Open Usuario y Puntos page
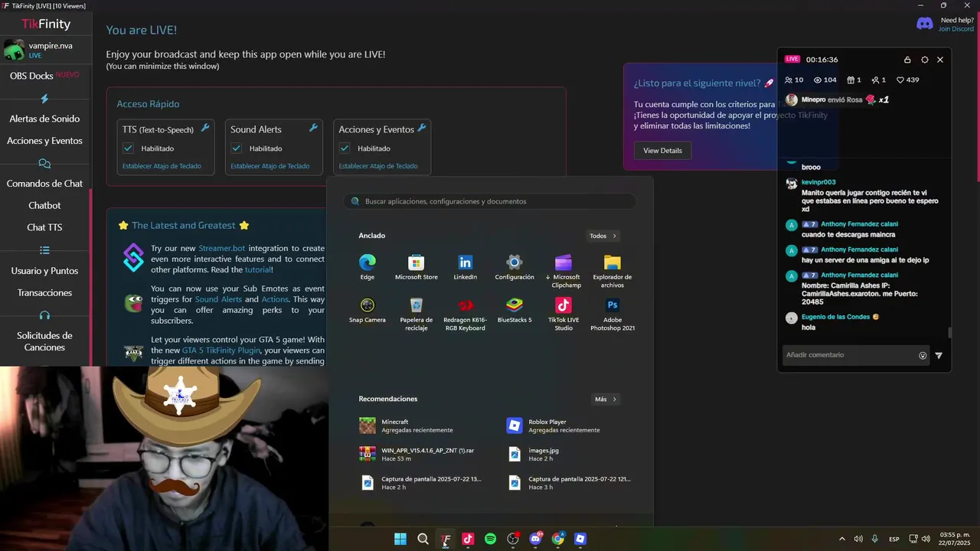This screenshot has height=551, width=980. coord(44,271)
